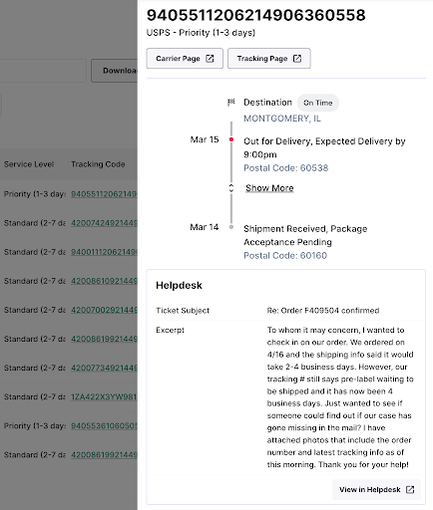Open tracking code starting 94001112062149

point(104,252)
